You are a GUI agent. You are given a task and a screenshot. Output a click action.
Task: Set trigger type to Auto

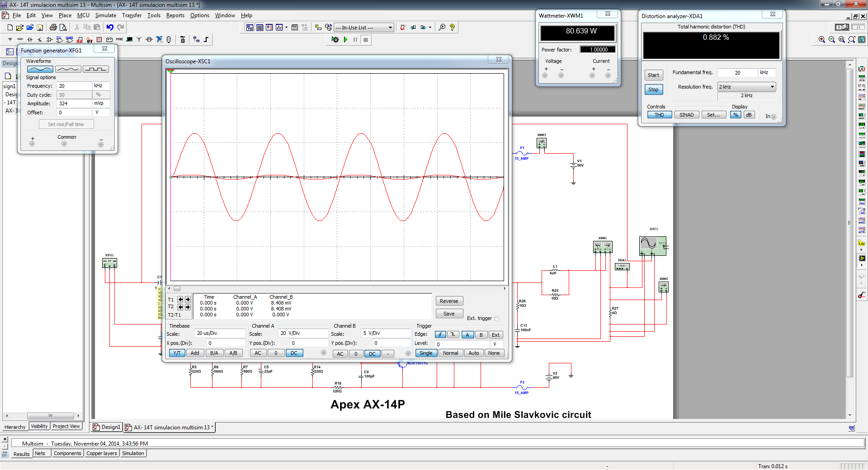tap(474, 353)
